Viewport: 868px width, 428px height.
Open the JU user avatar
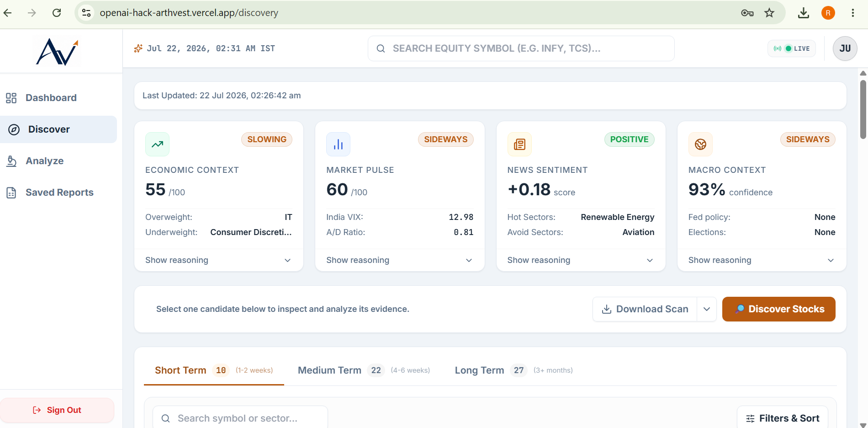pyautogui.click(x=845, y=48)
